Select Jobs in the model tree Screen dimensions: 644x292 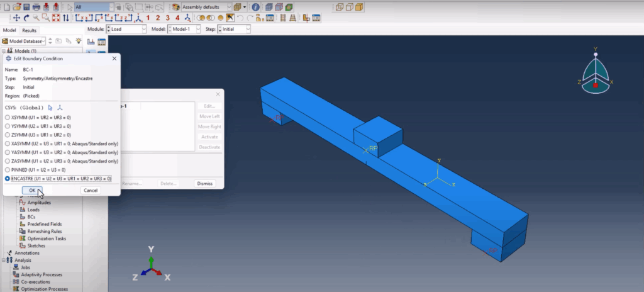point(25,267)
